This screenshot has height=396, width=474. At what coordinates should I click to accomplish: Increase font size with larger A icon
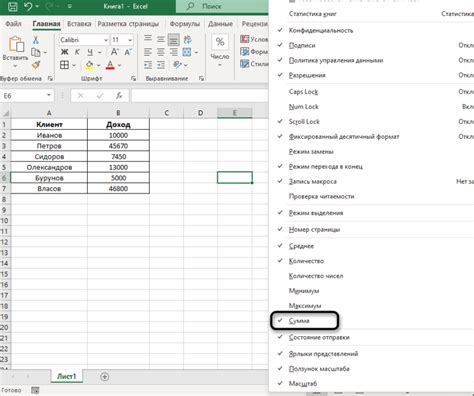[115, 52]
